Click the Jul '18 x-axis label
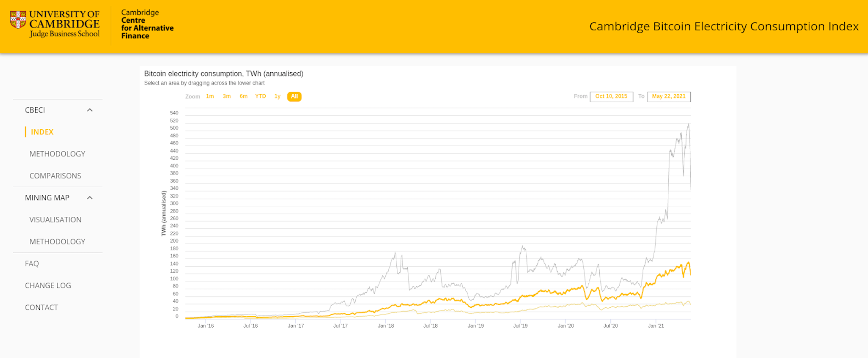This screenshot has width=868, height=358. pos(430,325)
